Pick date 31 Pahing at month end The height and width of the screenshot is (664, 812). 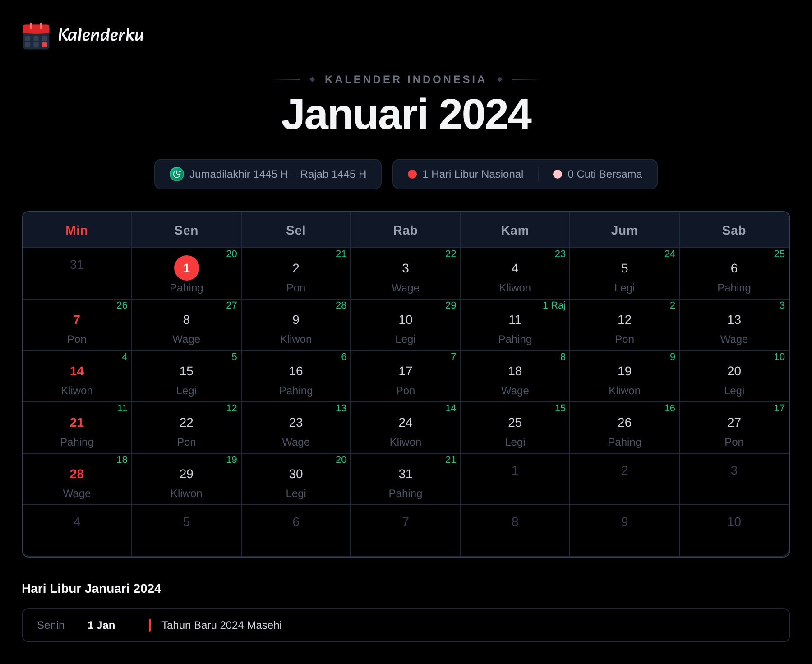click(x=405, y=479)
